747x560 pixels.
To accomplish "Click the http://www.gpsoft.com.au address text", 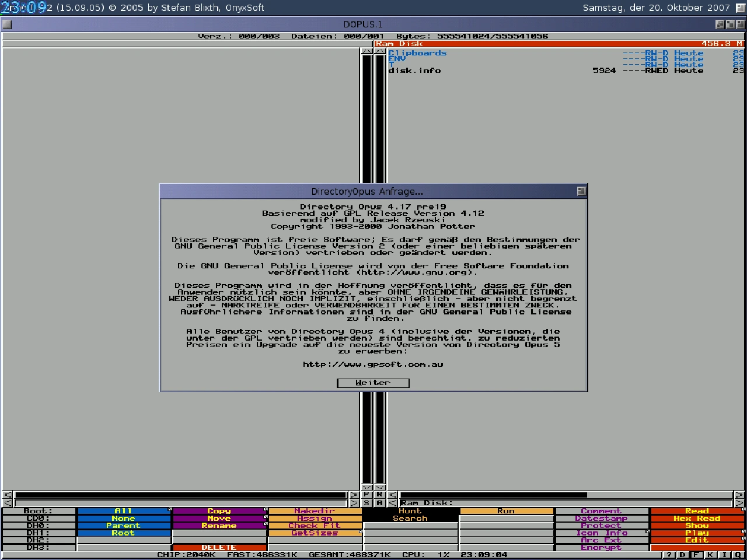I will [373, 364].
